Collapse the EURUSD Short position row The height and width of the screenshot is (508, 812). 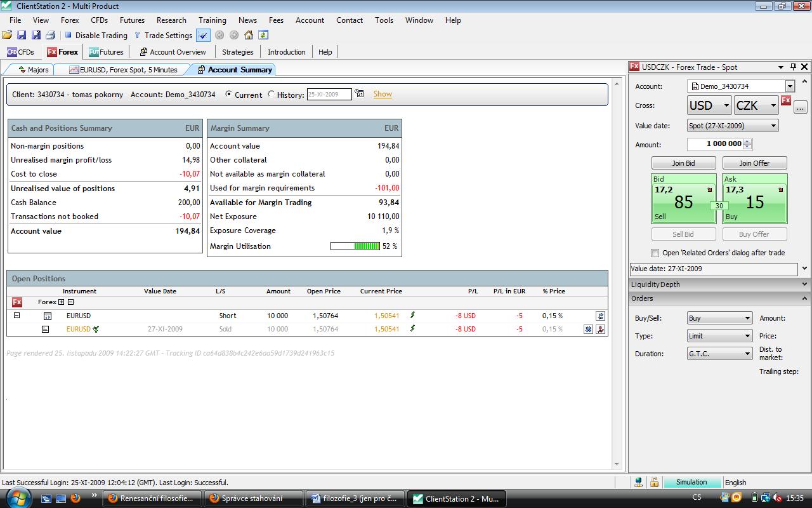click(x=17, y=315)
